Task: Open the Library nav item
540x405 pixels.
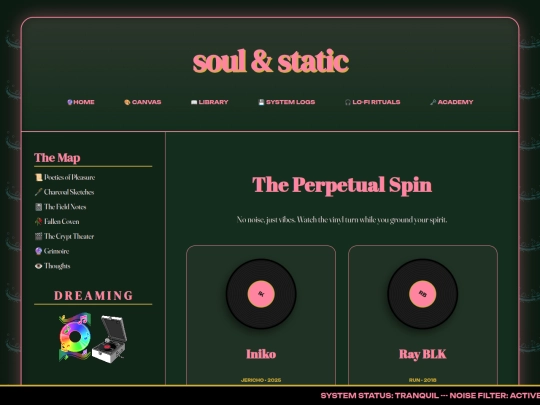Action: point(209,102)
